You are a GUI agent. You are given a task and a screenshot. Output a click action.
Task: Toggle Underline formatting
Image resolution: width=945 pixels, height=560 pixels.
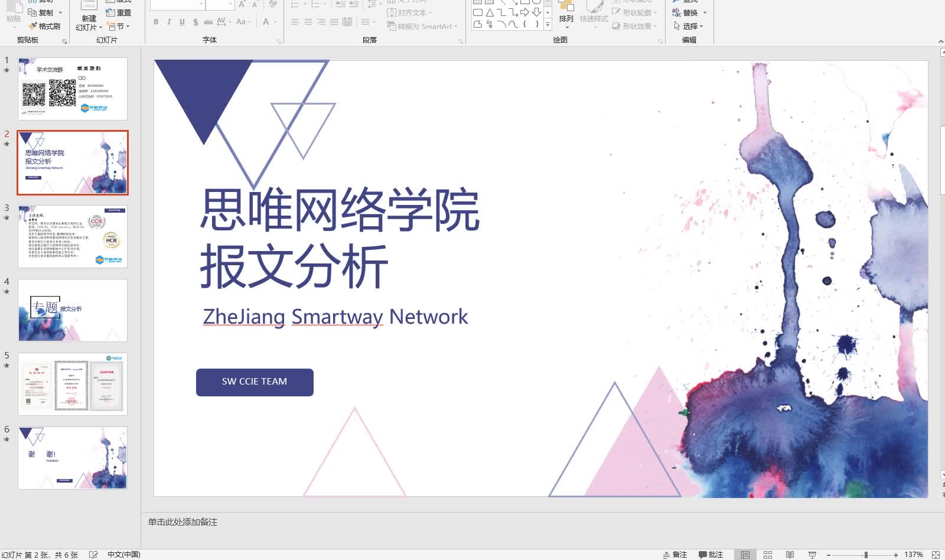click(181, 22)
